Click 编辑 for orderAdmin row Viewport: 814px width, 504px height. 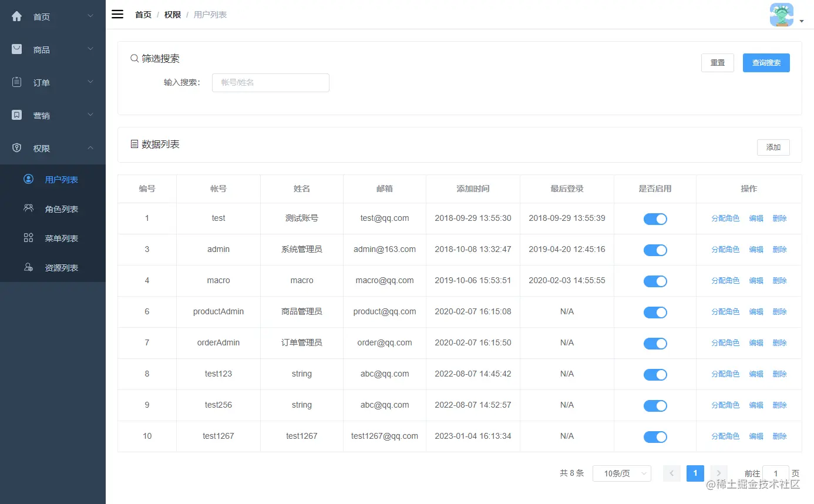pyautogui.click(x=756, y=342)
